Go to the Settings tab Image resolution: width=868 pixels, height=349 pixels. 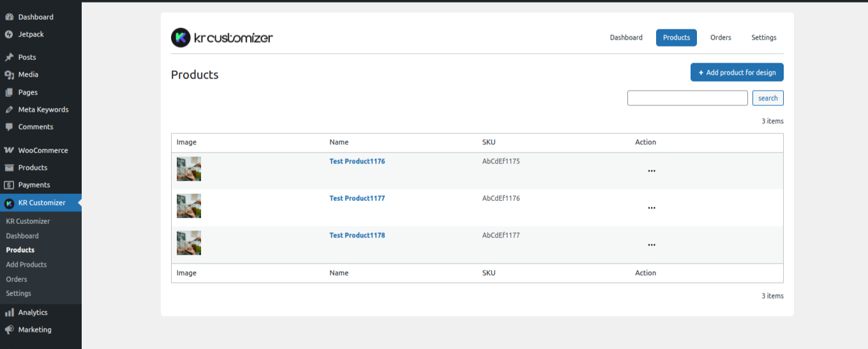pos(763,38)
